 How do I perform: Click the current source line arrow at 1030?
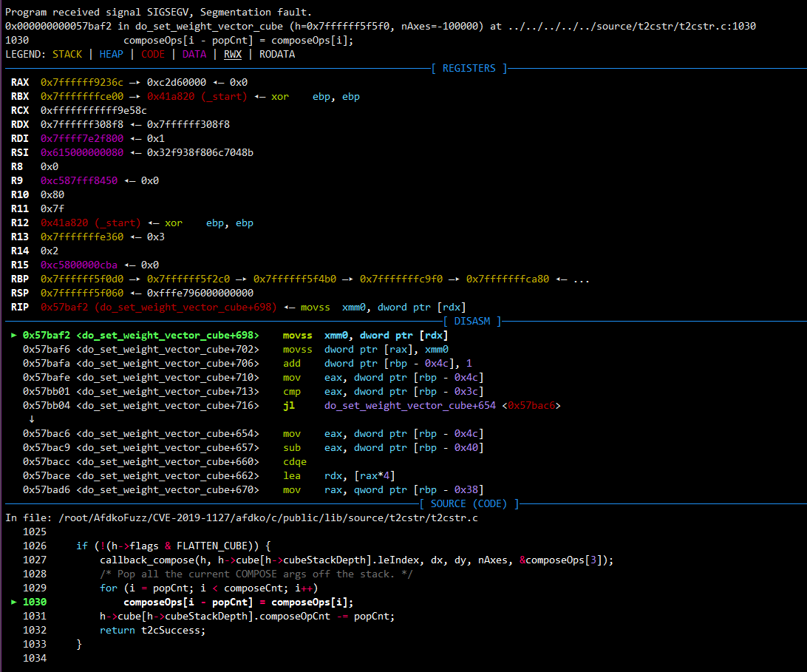[x=14, y=602]
